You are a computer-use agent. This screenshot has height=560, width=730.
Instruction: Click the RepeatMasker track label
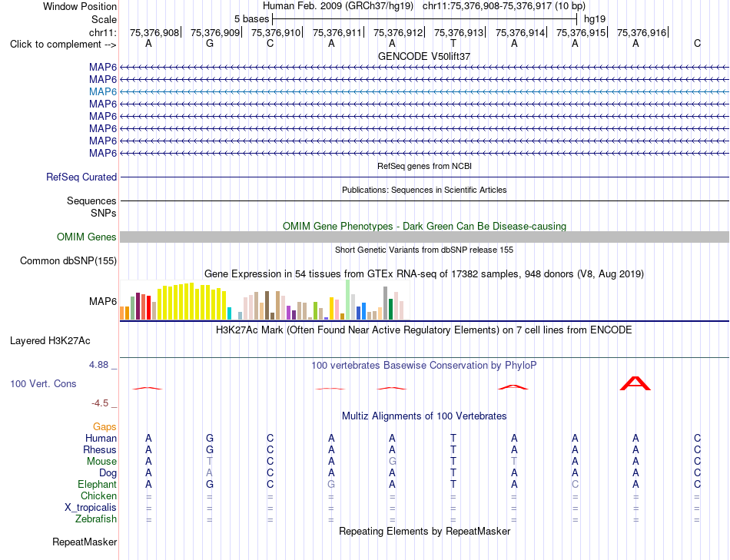(85, 542)
